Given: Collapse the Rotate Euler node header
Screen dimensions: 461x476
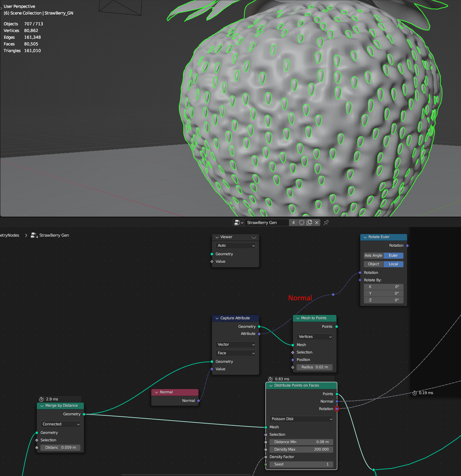Looking at the screenshot, I should (x=365, y=237).
